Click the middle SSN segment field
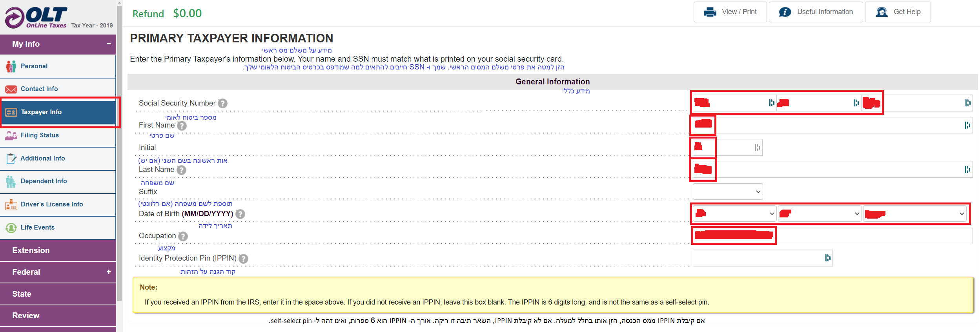This screenshot has width=980, height=332. 819,103
